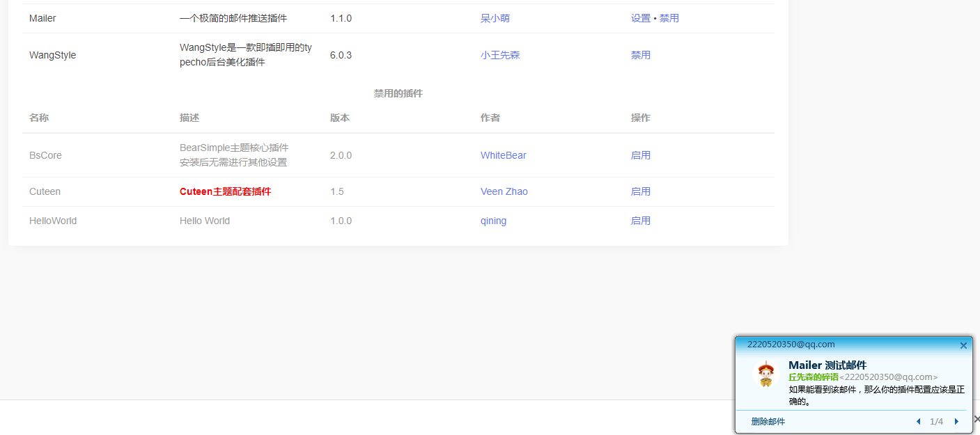Go to next mail in notification
Image resolution: width=980 pixels, height=435 pixels.
956,422
